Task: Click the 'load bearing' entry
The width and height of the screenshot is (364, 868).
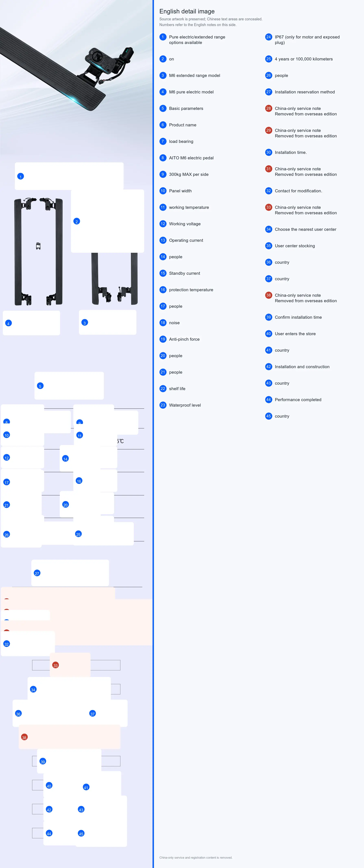Action: 181,141
